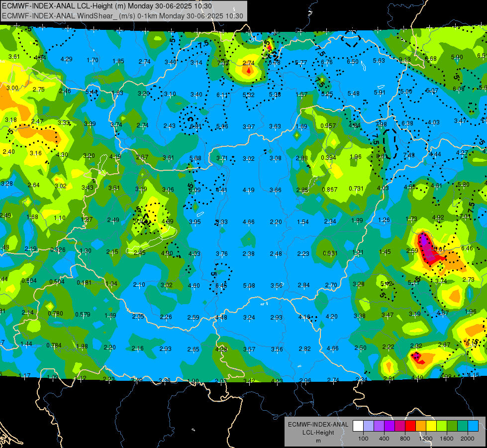Screen dimensions: 487x448
Task: Click the WindShear_ (m/s) 0-1km header line
Action: (122, 16)
